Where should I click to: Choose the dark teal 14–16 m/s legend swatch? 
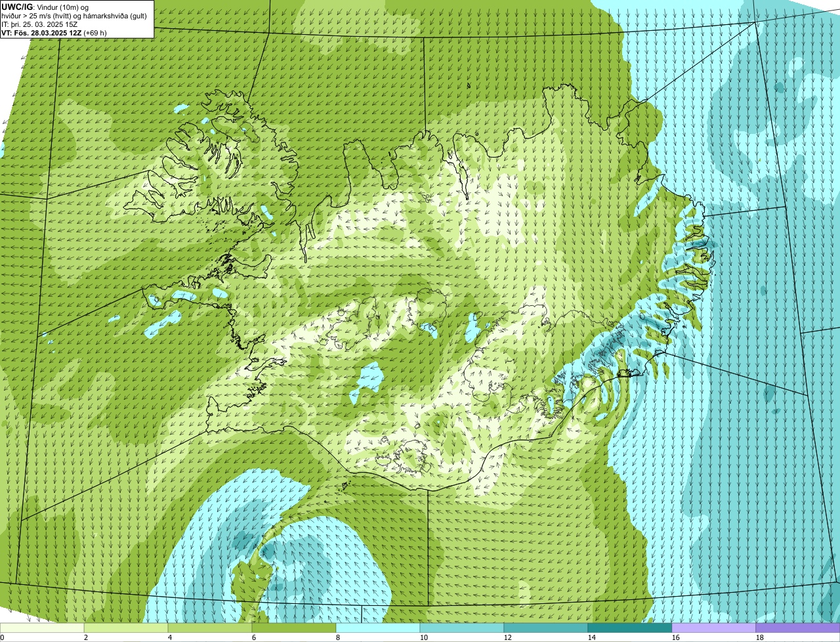click(630, 628)
